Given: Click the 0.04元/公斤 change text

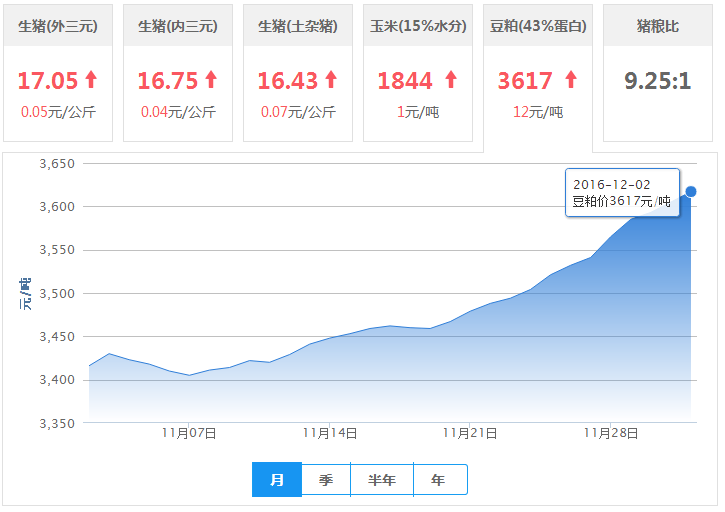Looking at the screenshot, I should 178,111.
